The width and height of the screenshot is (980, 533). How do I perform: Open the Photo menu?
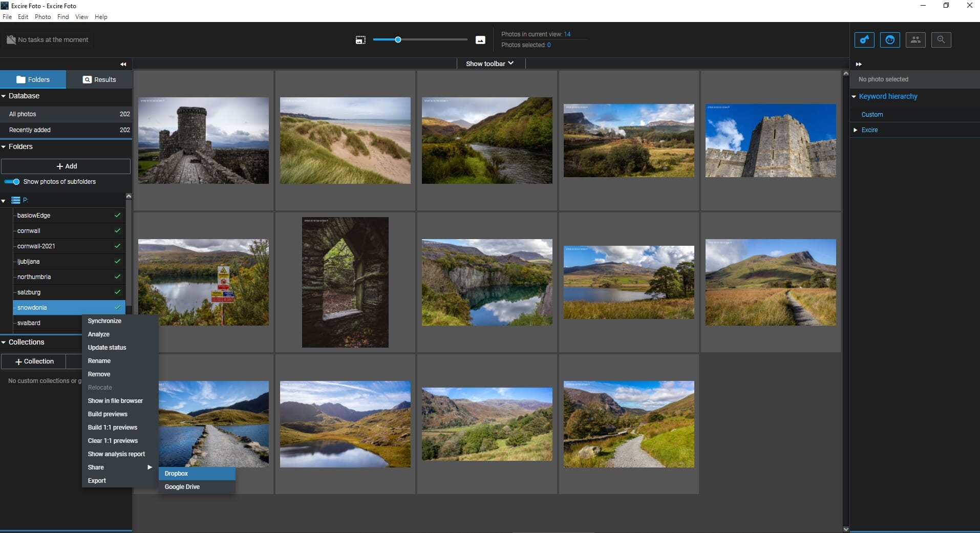(x=43, y=17)
